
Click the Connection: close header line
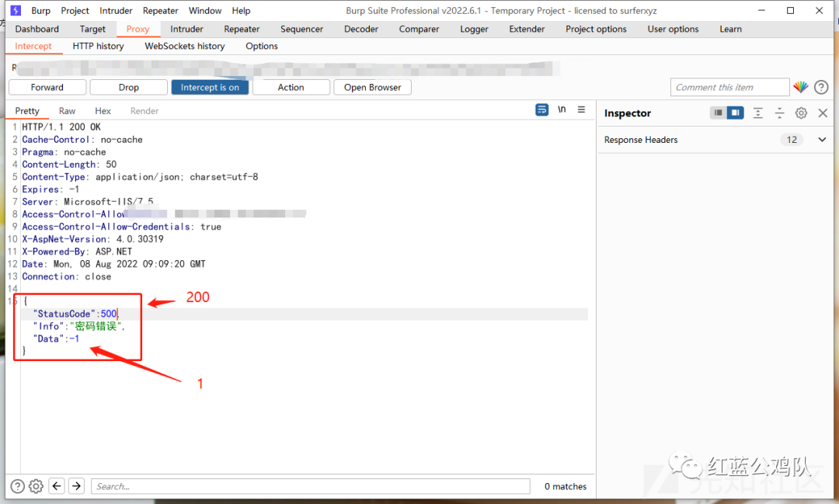[x=66, y=276]
